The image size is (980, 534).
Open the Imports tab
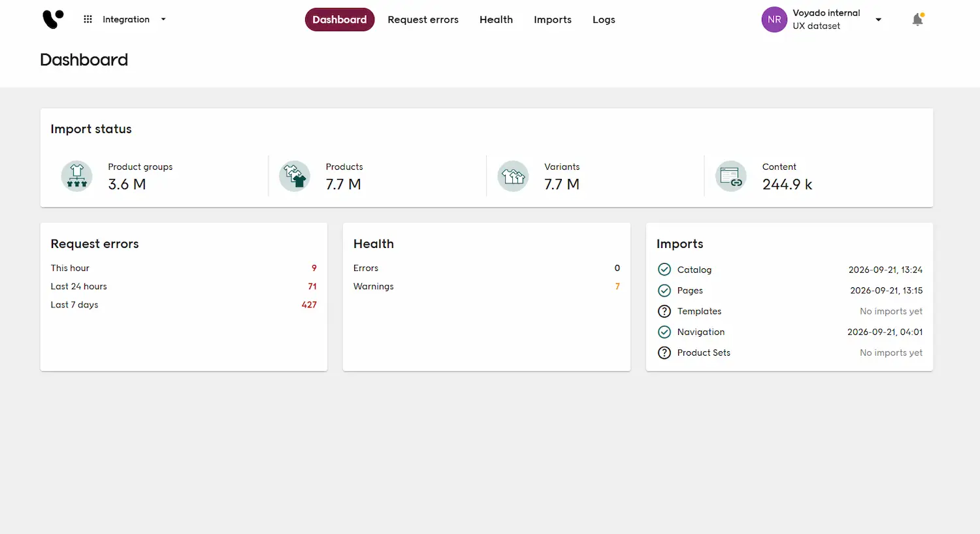pyautogui.click(x=553, y=20)
